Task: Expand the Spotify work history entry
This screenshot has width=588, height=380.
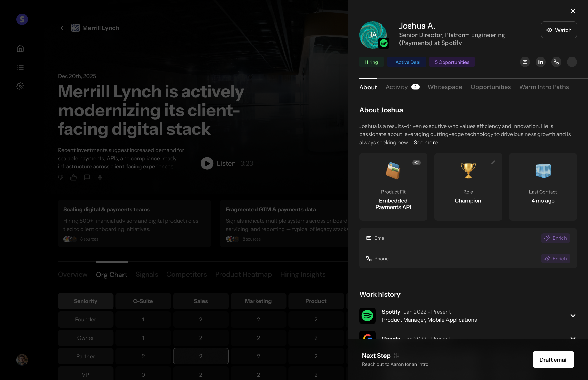Action: pos(573,316)
